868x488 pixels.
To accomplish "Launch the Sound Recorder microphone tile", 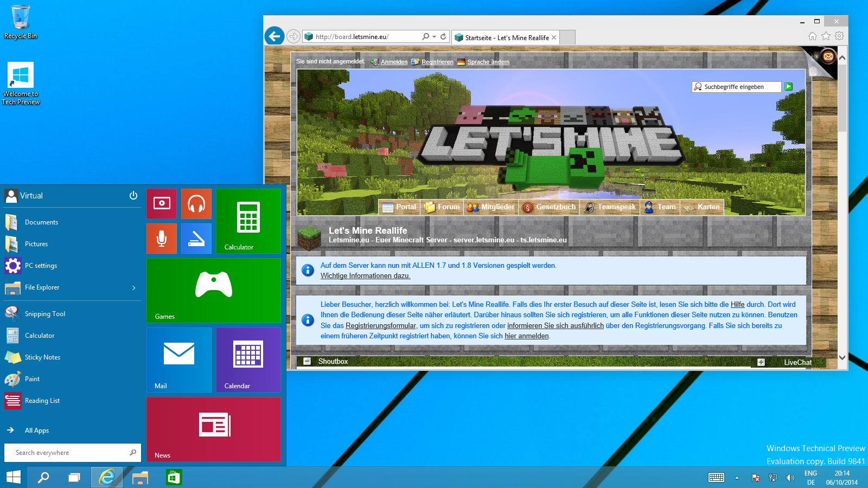I will pyautogui.click(x=162, y=239).
